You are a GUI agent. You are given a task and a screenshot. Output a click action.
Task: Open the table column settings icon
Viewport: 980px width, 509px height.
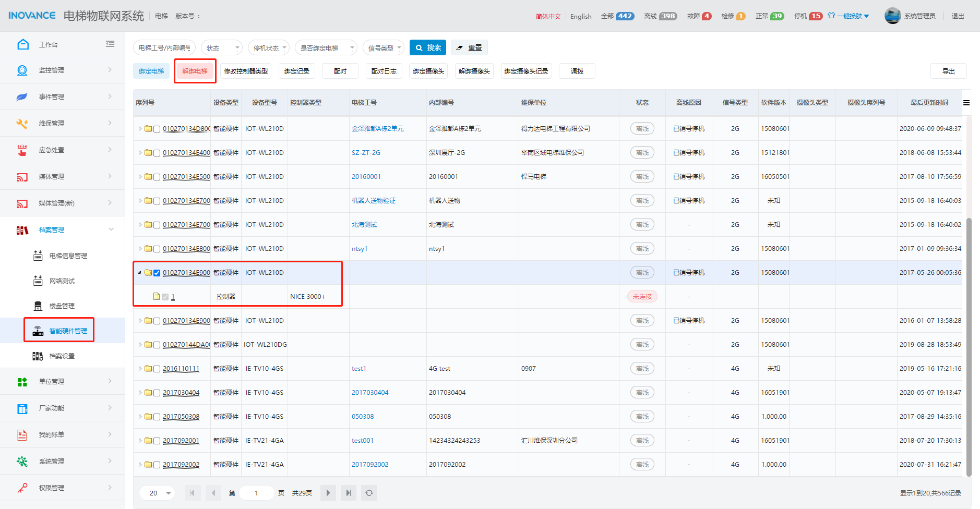tap(966, 103)
